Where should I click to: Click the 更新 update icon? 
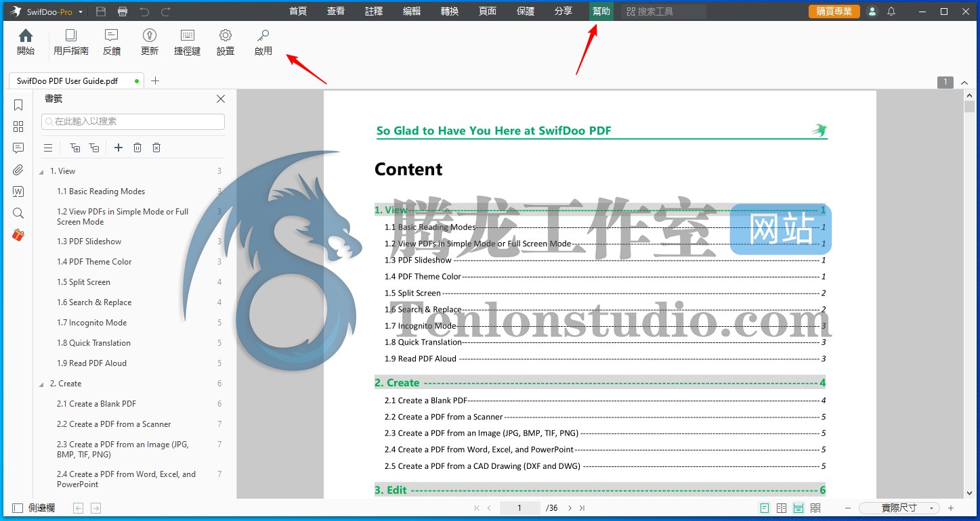pos(150,42)
